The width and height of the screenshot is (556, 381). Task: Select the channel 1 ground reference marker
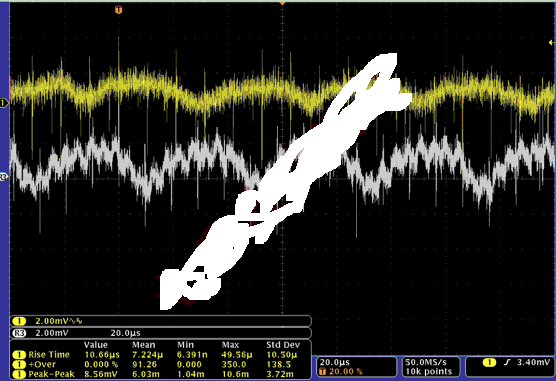[4, 103]
